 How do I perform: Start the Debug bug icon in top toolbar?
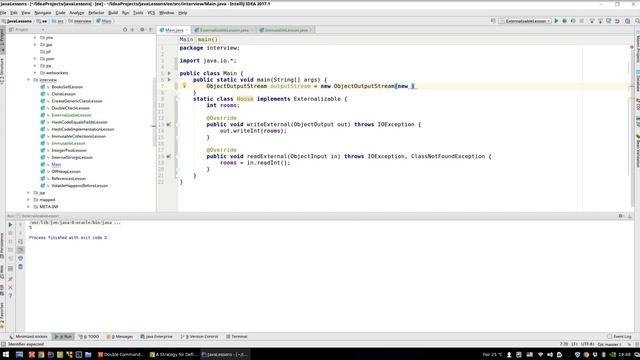(x=564, y=21)
